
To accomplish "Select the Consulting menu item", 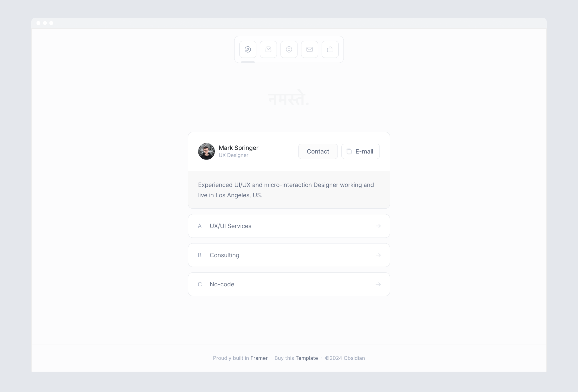I will [289, 255].
